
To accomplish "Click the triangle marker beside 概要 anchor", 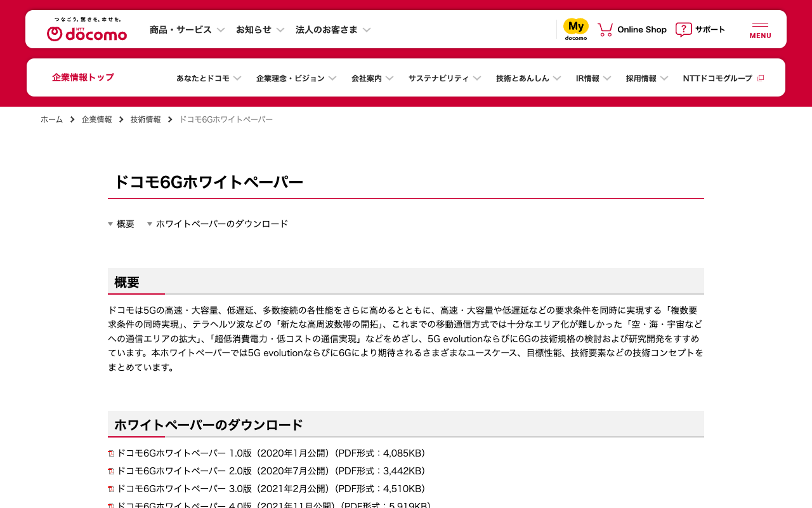I will click(x=110, y=224).
